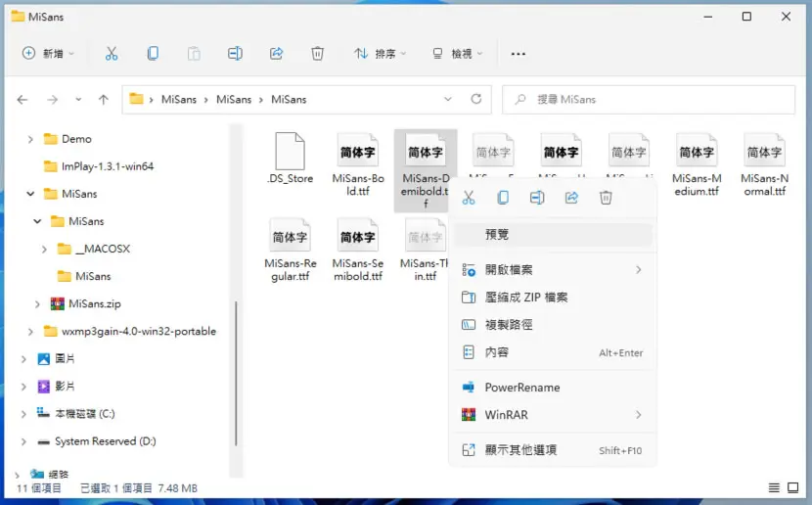Collapse the top MiSans folder node
The height and width of the screenshot is (505, 812).
point(30,194)
